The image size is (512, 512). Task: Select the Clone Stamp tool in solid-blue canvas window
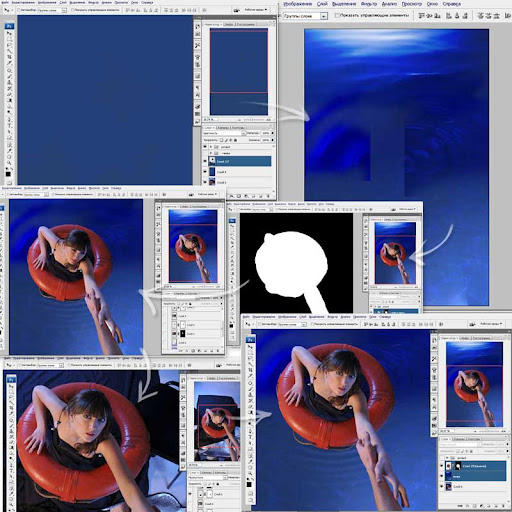(9, 82)
